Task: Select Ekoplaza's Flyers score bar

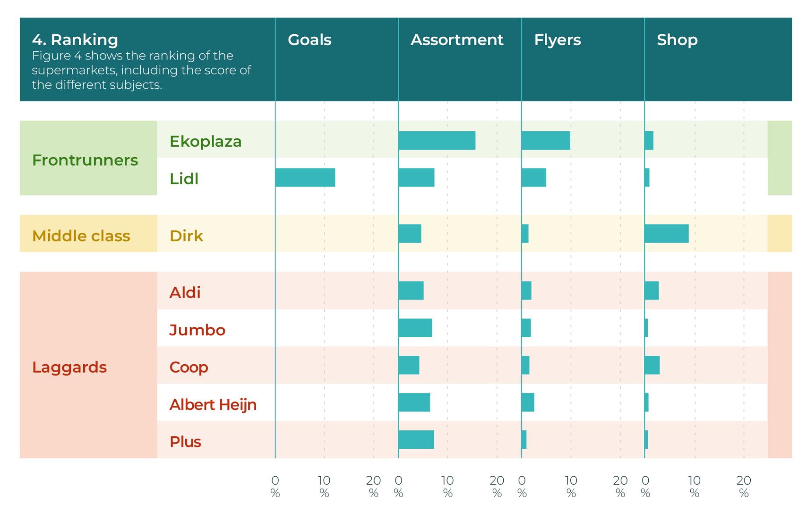Action: pyautogui.click(x=546, y=141)
